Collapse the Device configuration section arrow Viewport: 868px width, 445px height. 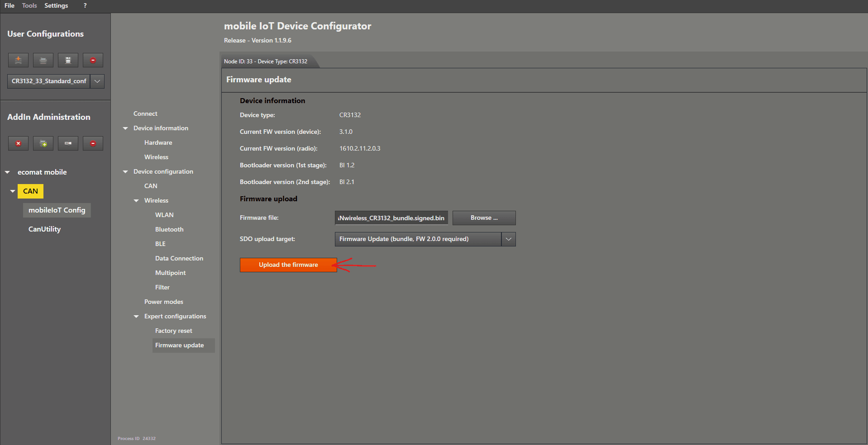[x=125, y=172]
